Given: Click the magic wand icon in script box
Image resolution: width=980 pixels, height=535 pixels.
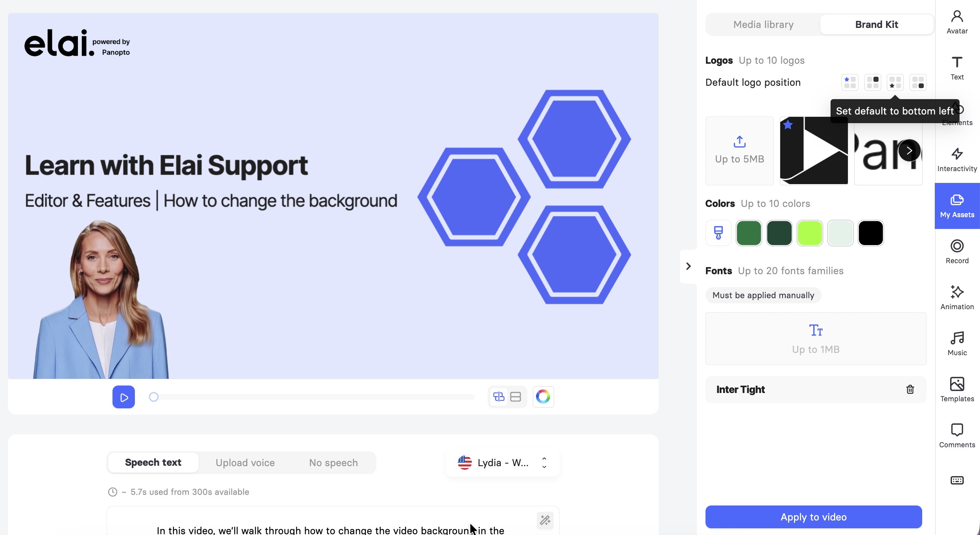Looking at the screenshot, I should 545,520.
